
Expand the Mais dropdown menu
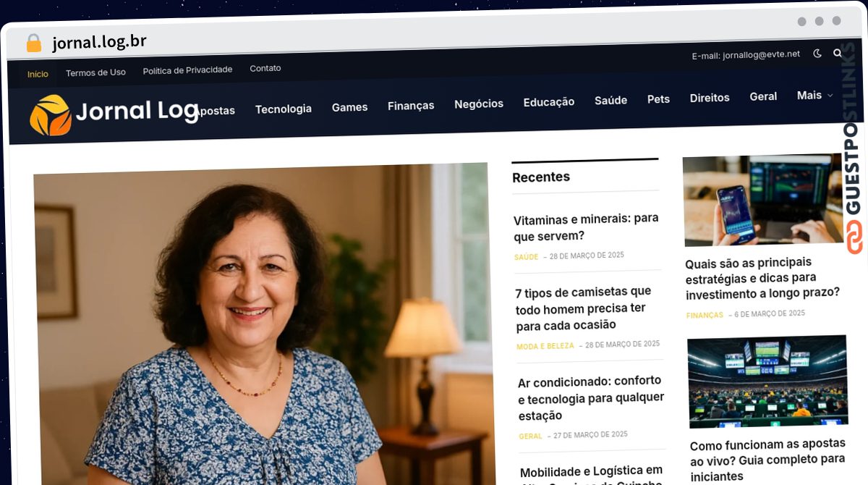click(814, 96)
